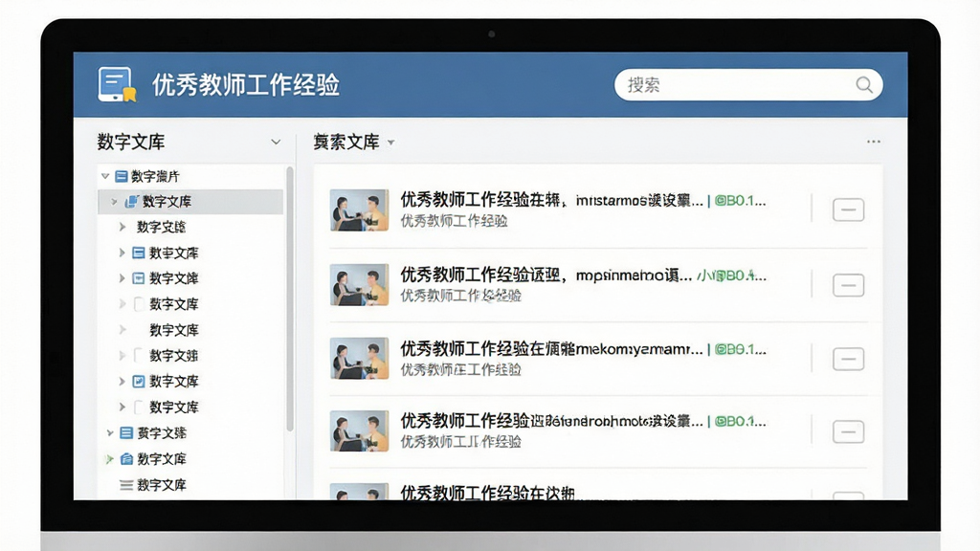Click green tag on the 'mopsinmeimo' result

pos(731,275)
